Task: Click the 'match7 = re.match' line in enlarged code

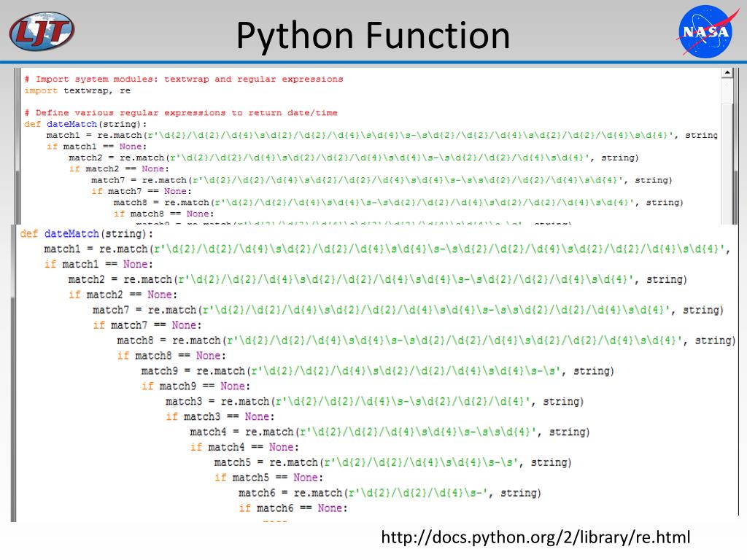Action: 409,310
